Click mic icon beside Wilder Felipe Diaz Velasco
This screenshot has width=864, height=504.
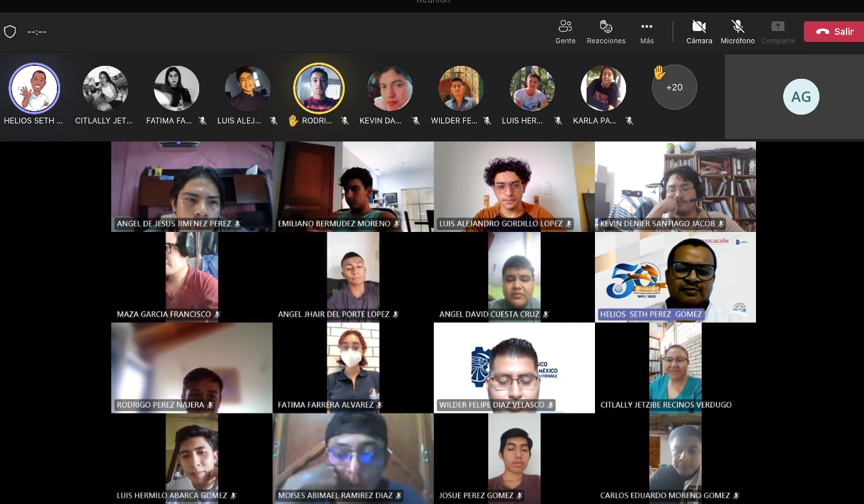[550, 405]
